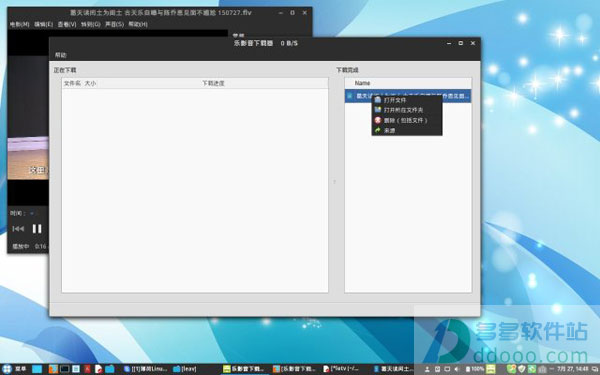Switch to the video player taskbar entry
This screenshot has height=375, width=600.
pyautogui.click(x=393, y=369)
